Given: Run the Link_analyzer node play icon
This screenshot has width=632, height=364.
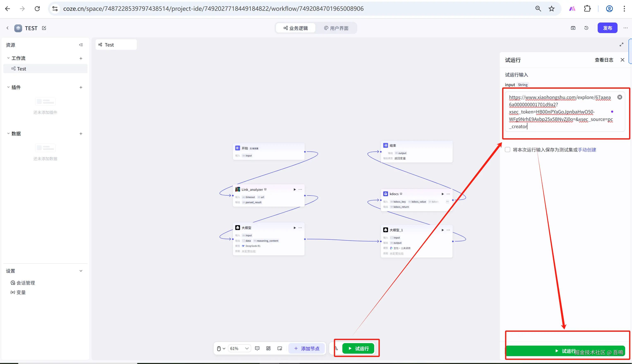Looking at the screenshot, I should [x=295, y=190].
